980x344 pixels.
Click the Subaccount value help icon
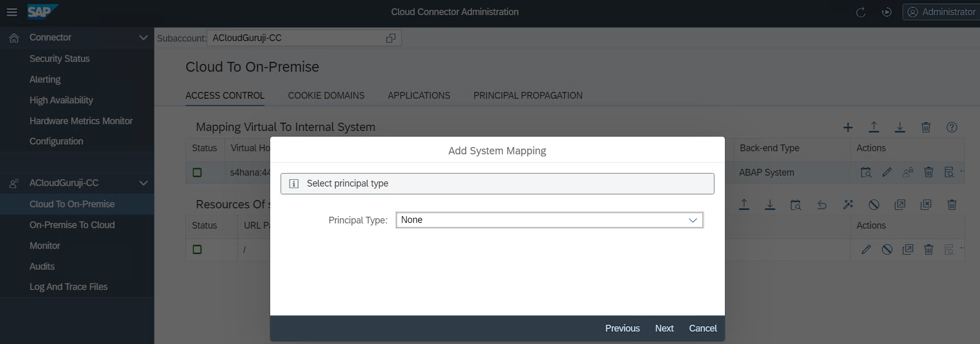click(x=391, y=38)
